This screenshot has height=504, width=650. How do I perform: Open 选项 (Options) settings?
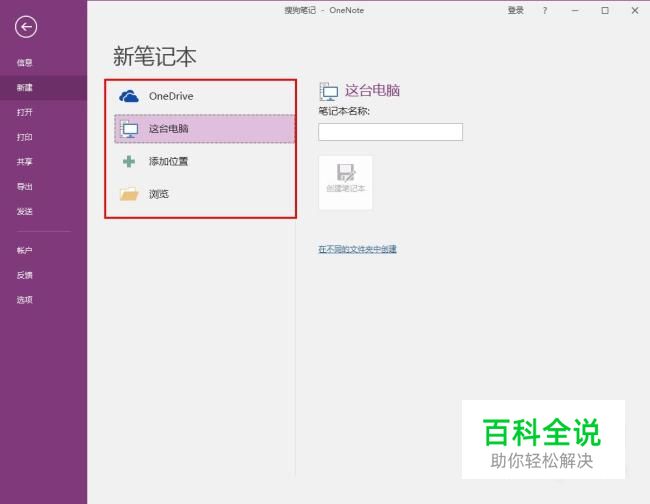click(x=24, y=300)
